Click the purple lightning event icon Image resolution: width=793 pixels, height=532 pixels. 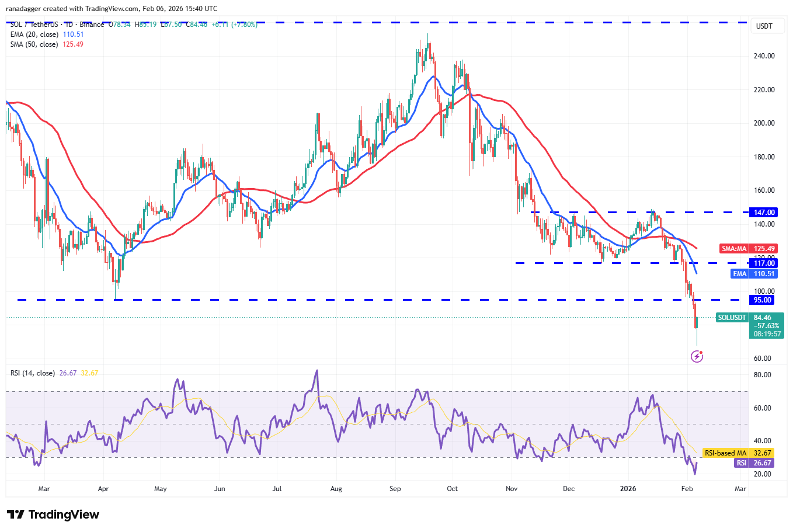(697, 356)
